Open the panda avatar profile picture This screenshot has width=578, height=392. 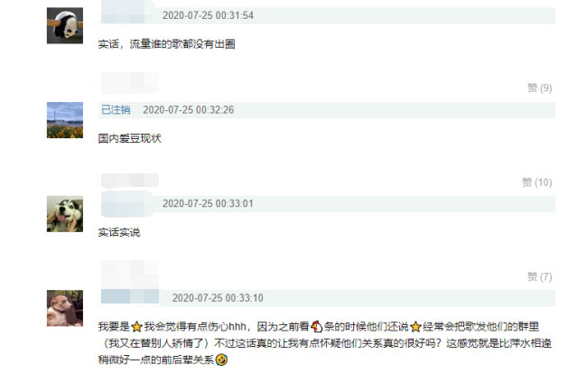coord(65,25)
